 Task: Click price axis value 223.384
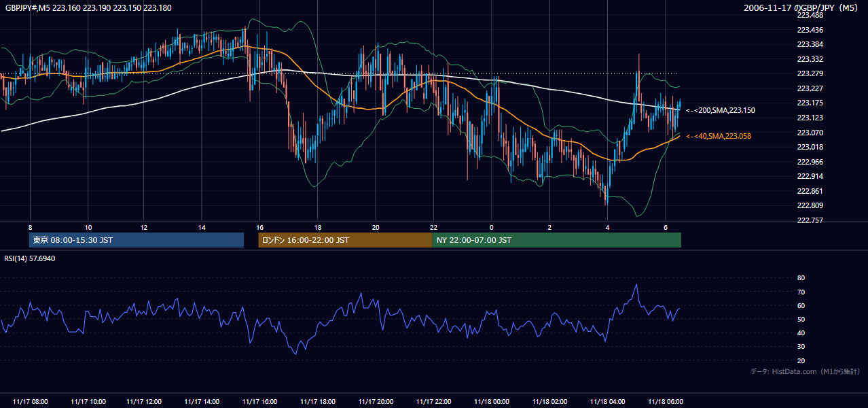pyautogui.click(x=810, y=44)
